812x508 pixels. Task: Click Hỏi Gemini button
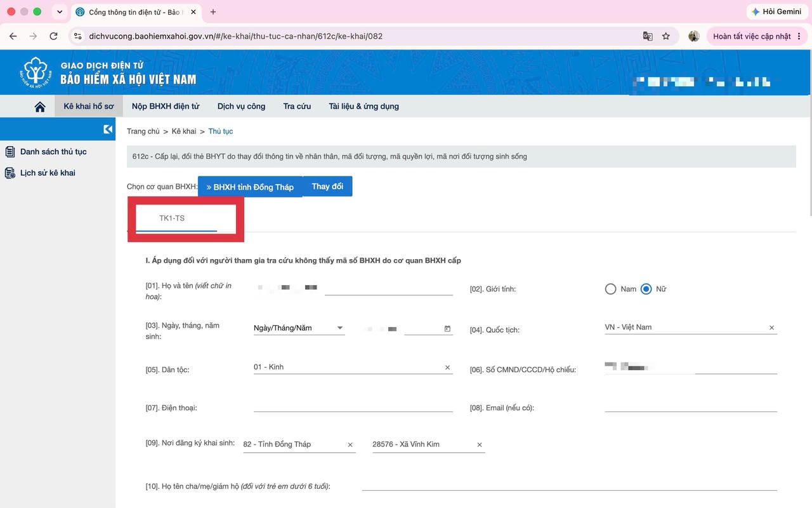tap(776, 11)
